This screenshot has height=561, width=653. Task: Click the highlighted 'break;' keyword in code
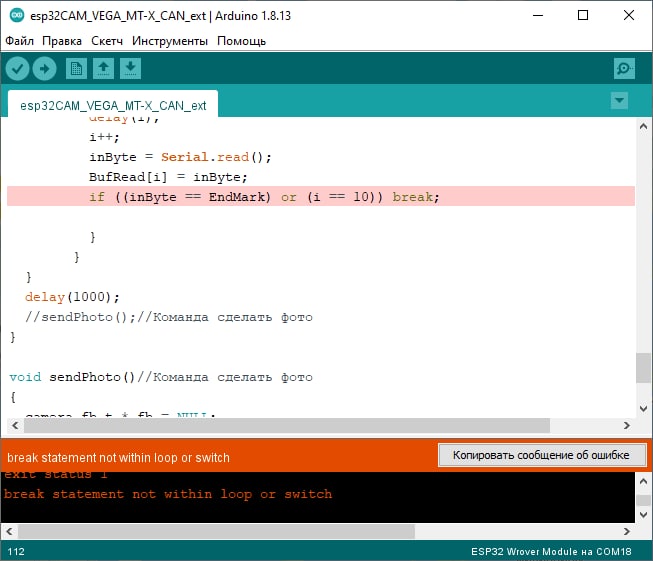pyautogui.click(x=415, y=197)
